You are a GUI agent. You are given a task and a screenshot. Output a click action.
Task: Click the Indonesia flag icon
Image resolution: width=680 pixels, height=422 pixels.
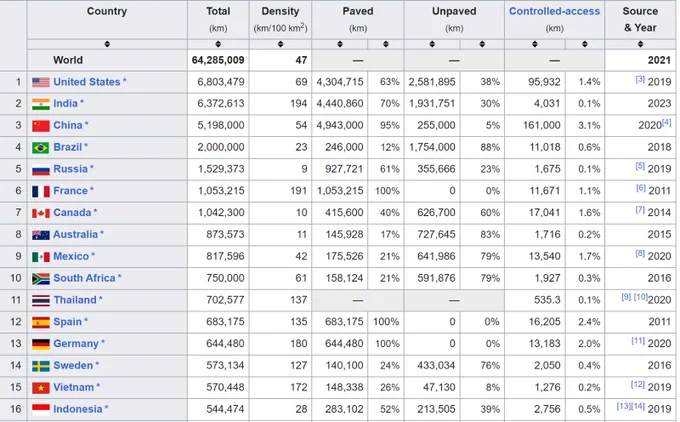point(41,409)
